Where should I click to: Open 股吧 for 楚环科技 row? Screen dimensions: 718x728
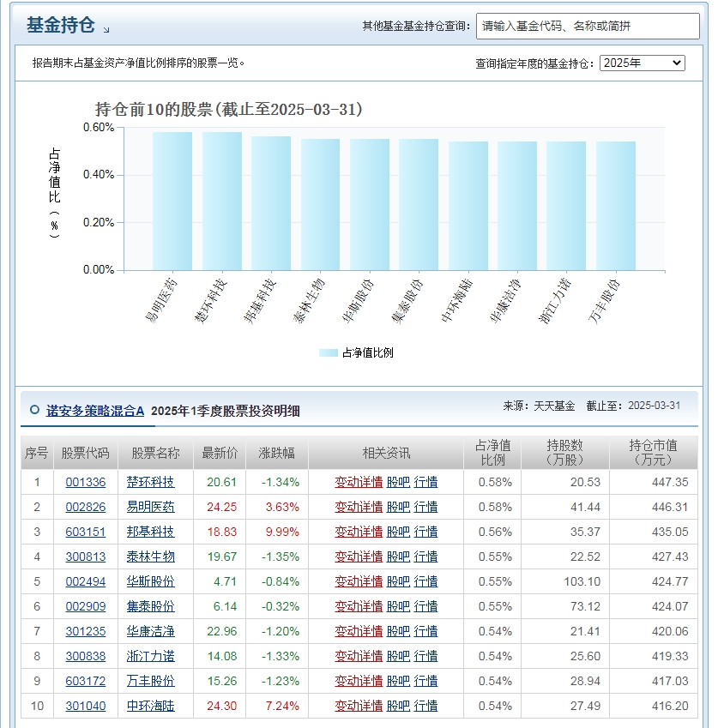pos(399,482)
